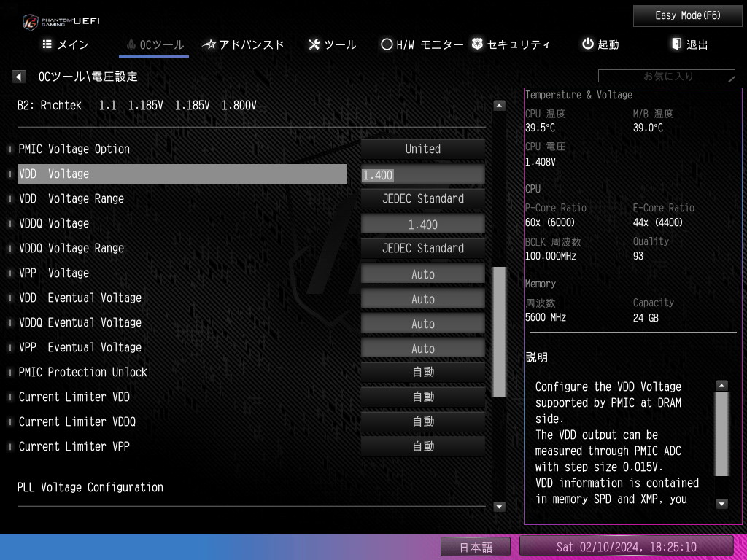Viewport: 747px width, 560px height.
Task: Open VDDQ Voltage Range JEDEC Standard dropdown
Action: [x=422, y=248]
